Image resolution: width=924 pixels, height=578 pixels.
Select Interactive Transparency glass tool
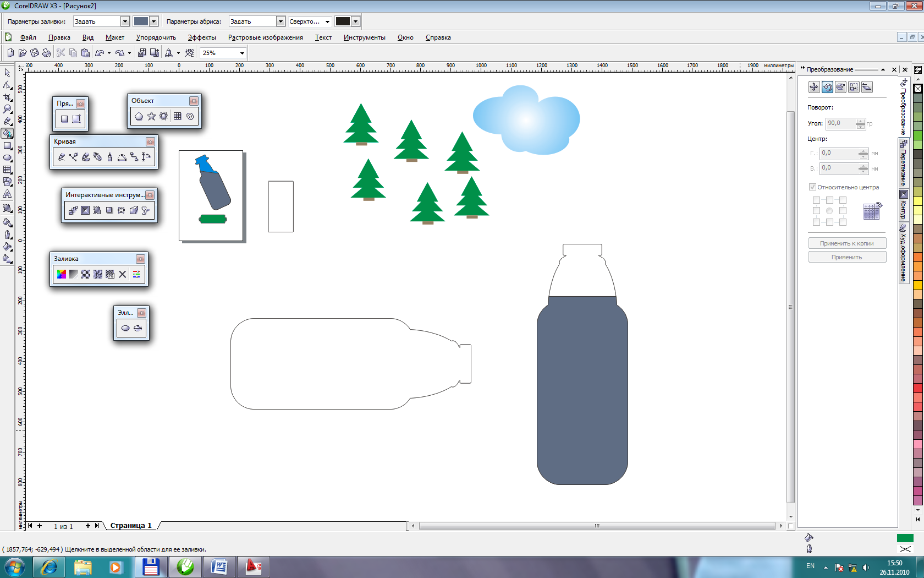146,210
